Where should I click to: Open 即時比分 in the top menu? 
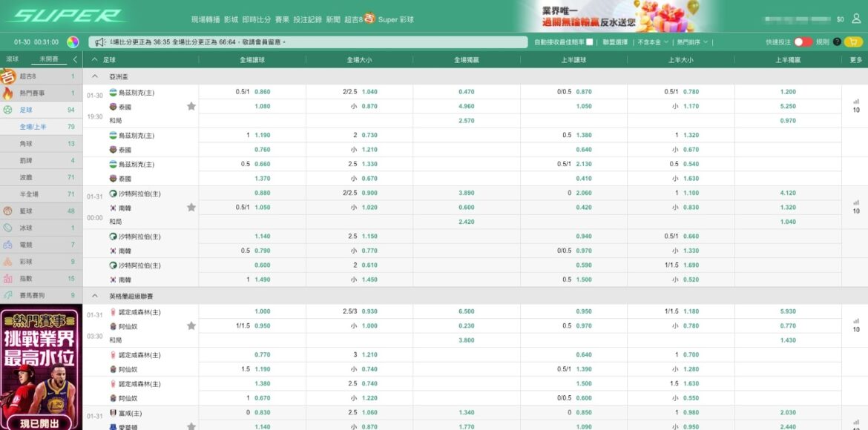257,19
